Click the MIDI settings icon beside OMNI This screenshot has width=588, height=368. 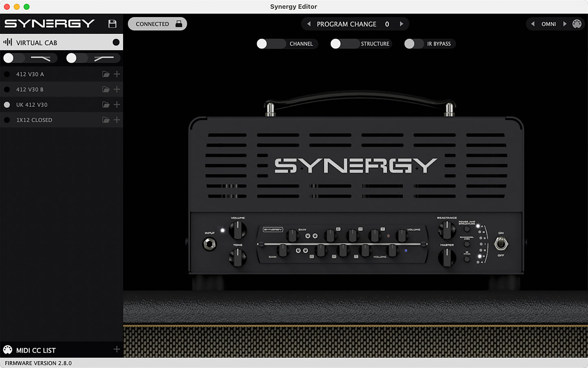click(x=577, y=24)
